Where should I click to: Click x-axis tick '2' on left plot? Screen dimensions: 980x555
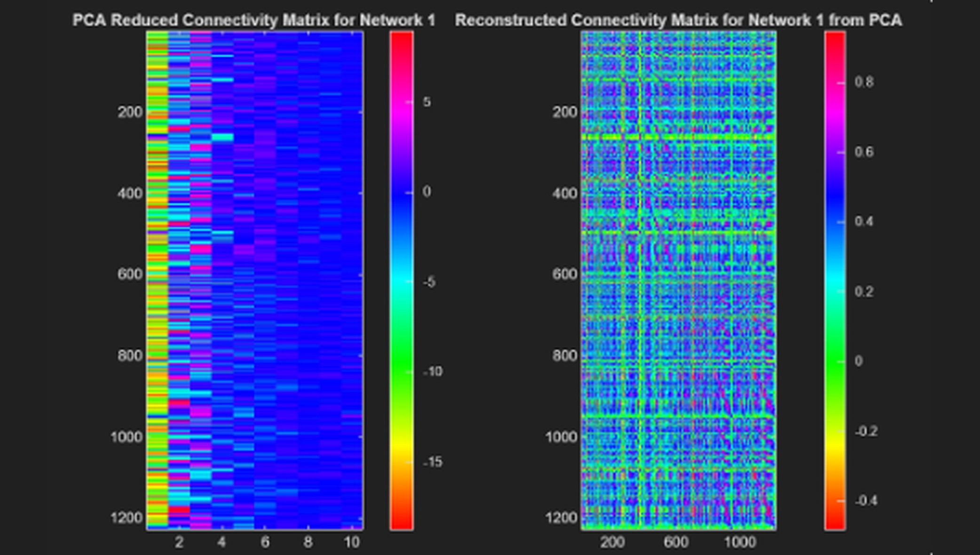(x=179, y=542)
